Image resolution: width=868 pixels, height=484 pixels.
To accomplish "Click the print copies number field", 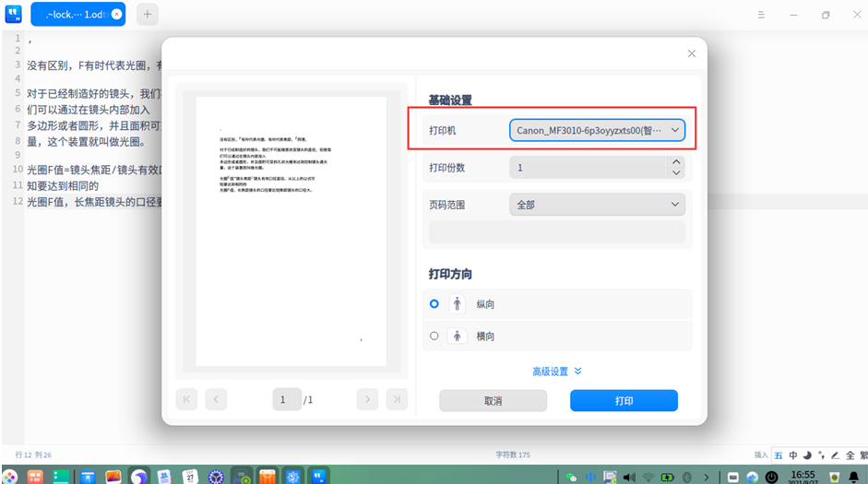I will (x=588, y=168).
